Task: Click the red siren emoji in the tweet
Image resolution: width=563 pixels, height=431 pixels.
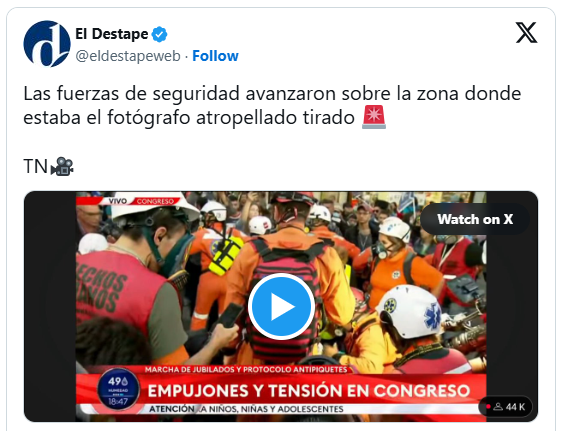Action: point(374,117)
